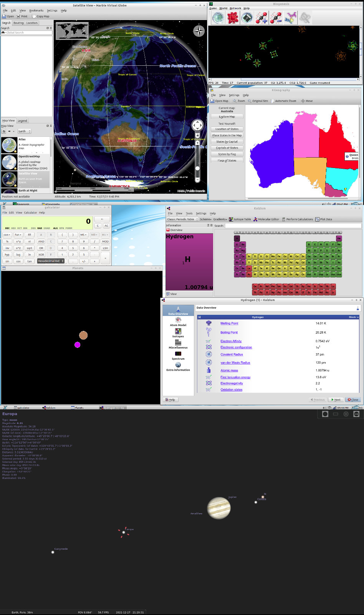
Task: Open the Molecular Editor in Kalzium
Action: tap(266, 219)
